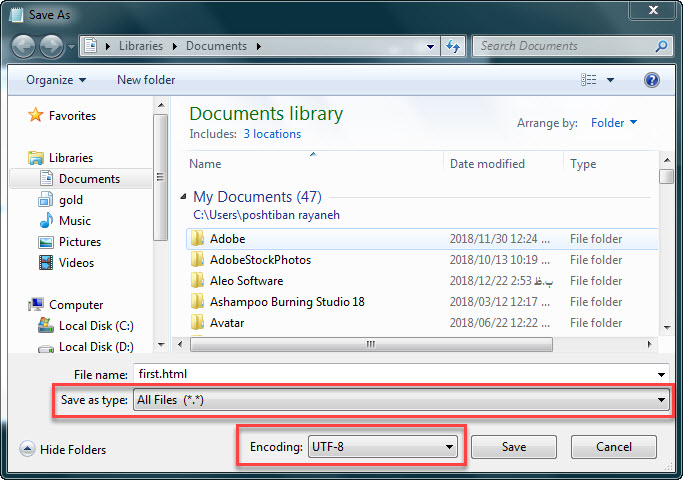Open the help question mark icon

[x=652, y=80]
